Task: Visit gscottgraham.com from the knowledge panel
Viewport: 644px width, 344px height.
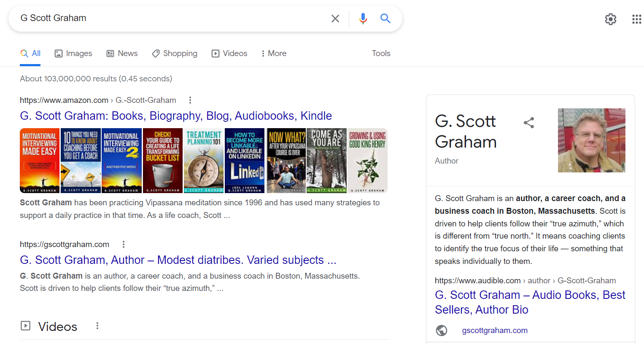Action: click(495, 331)
